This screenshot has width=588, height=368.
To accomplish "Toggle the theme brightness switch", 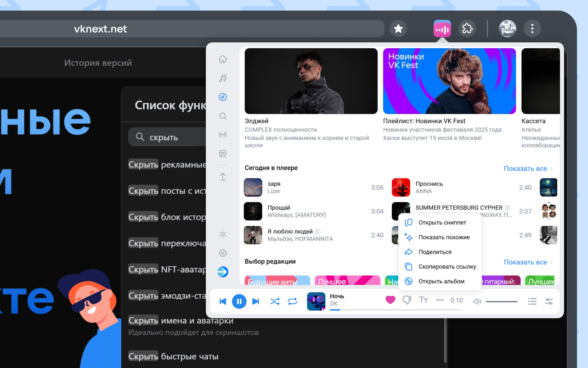I will [222, 234].
